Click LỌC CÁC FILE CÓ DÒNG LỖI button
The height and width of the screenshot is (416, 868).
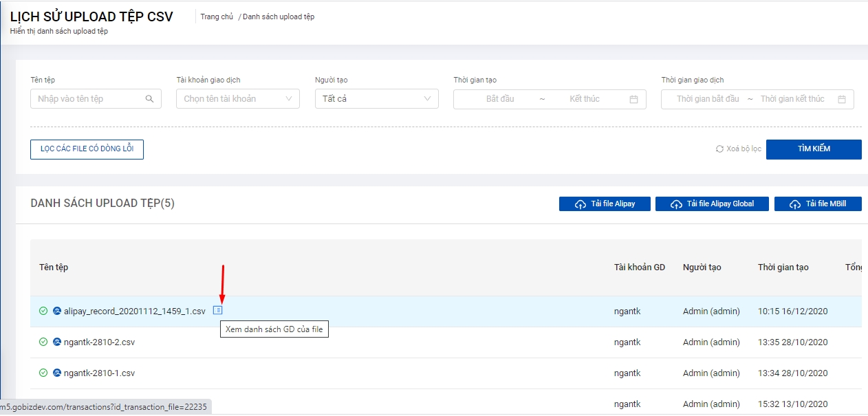[x=87, y=149]
